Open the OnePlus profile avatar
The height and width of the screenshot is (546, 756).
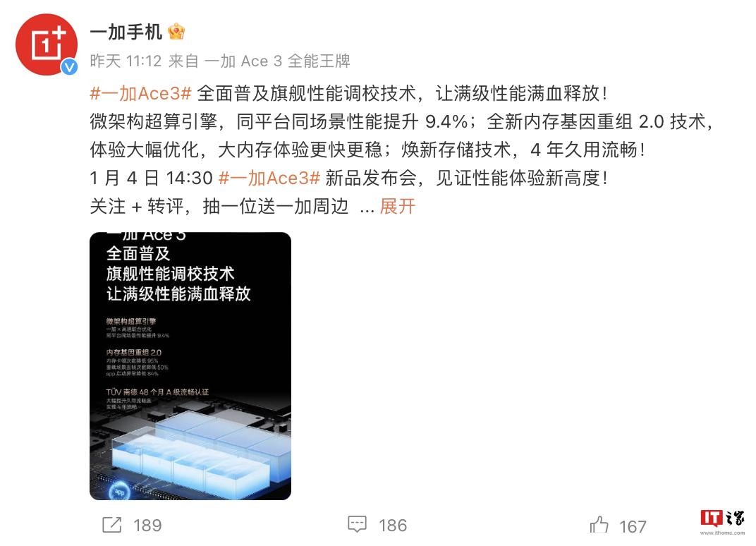click(x=47, y=44)
